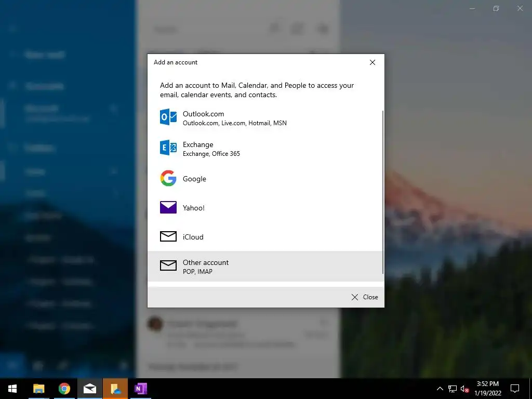Click the Google G logo
The image size is (532, 399).
[168, 178]
